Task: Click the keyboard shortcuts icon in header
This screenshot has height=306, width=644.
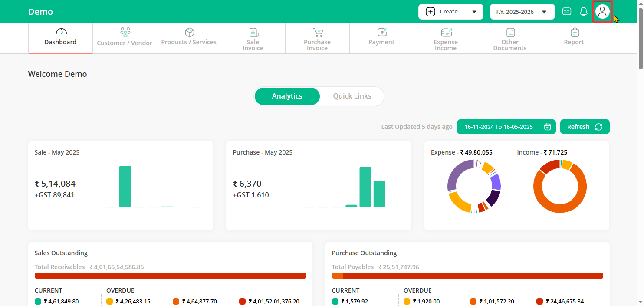Action: 566,12
